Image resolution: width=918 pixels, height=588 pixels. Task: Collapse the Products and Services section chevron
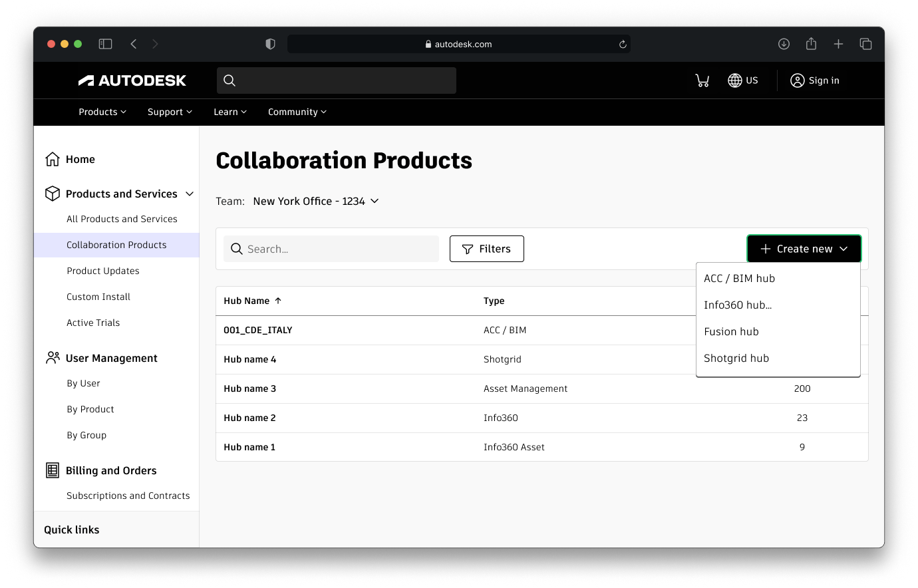point(190,194)
